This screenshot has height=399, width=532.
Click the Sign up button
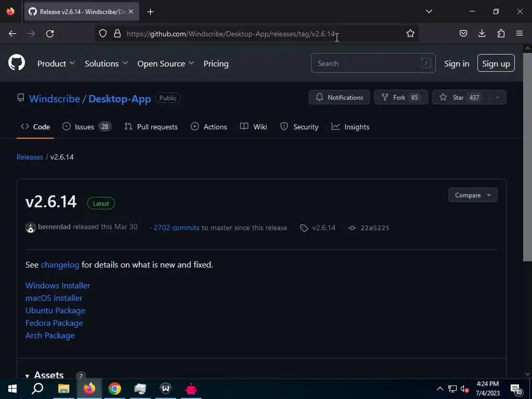point(496,63)
